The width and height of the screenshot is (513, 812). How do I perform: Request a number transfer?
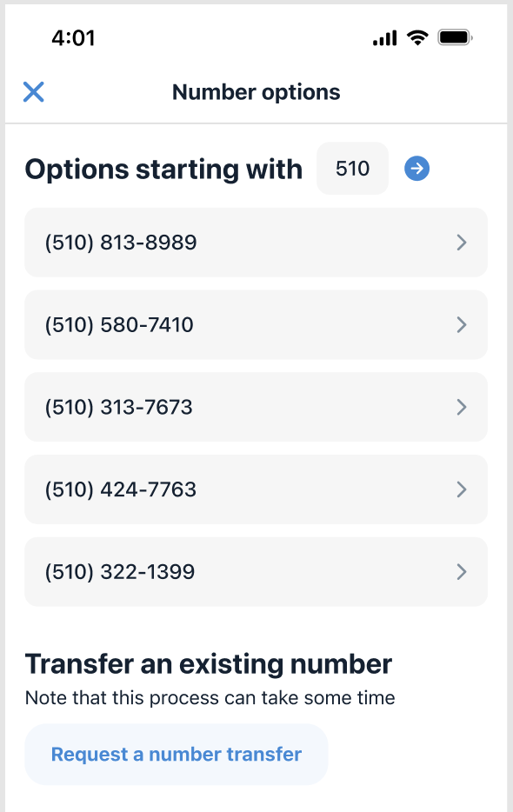click(x=177, y=754)
